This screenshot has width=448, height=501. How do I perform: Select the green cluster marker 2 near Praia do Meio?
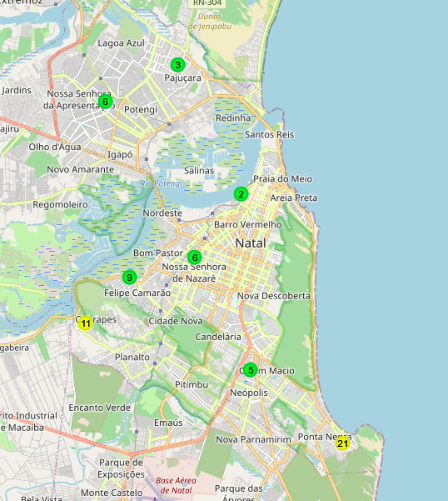[x=241, y=194]
